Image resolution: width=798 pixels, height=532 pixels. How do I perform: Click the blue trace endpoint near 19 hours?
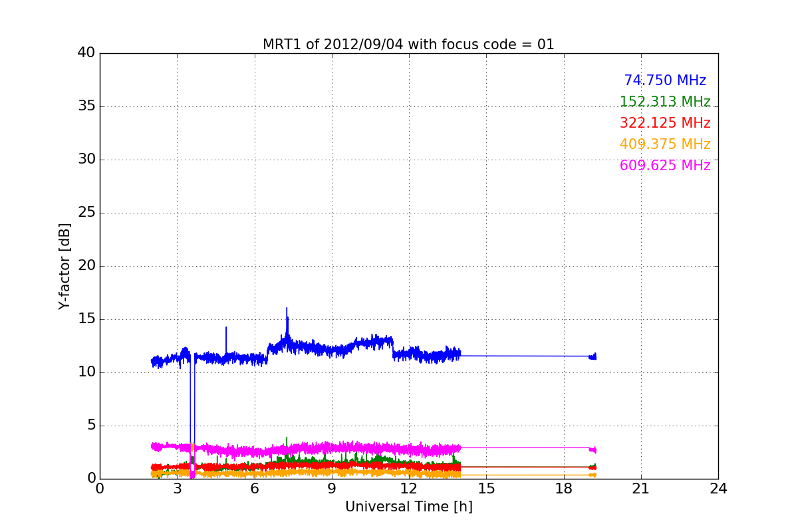point(594,356)
